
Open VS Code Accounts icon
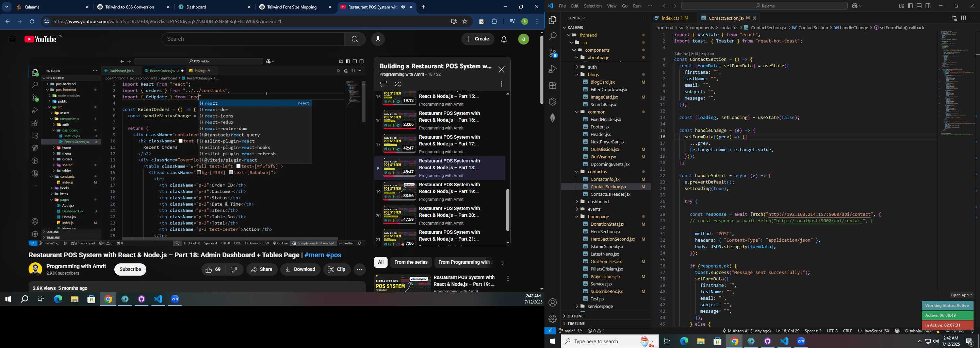click(553, 303)
